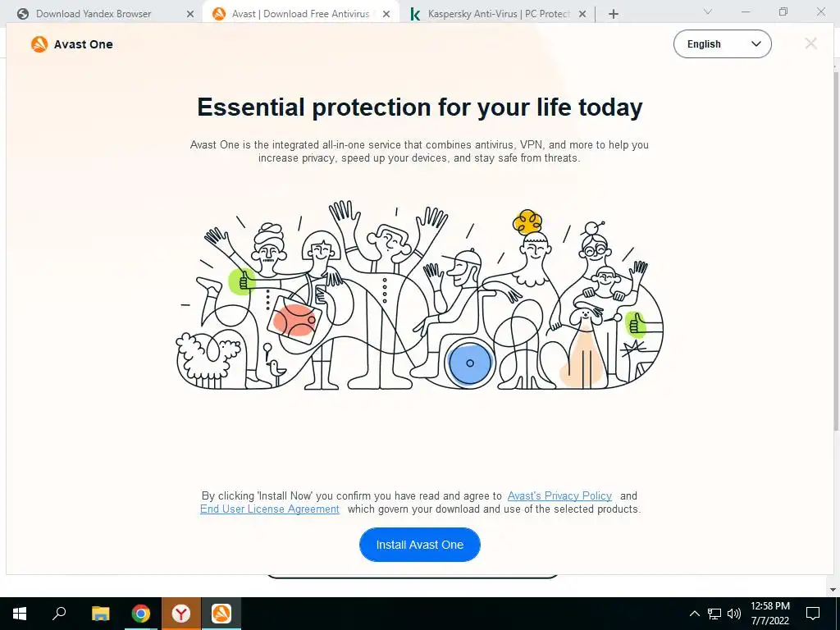This screenshot has width=840, height=630.
Task: Expand the English language dropdown
Action: tap(722, 44)
